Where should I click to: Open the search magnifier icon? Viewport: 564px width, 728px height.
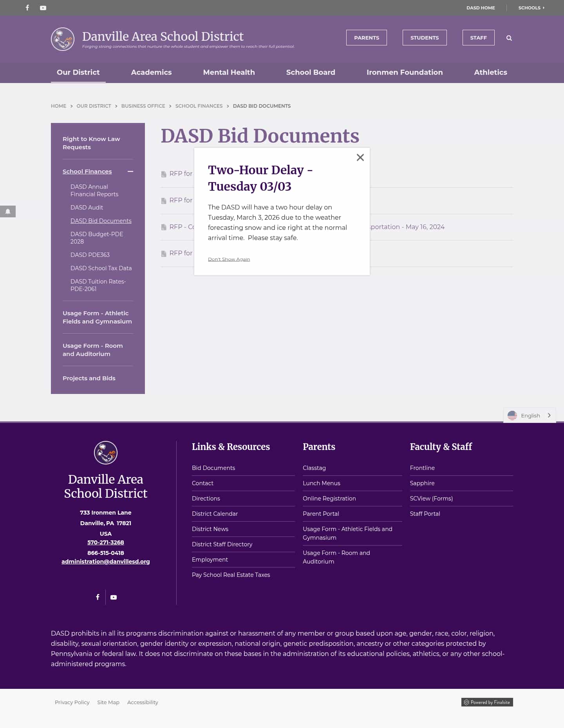tap(509, 38)
